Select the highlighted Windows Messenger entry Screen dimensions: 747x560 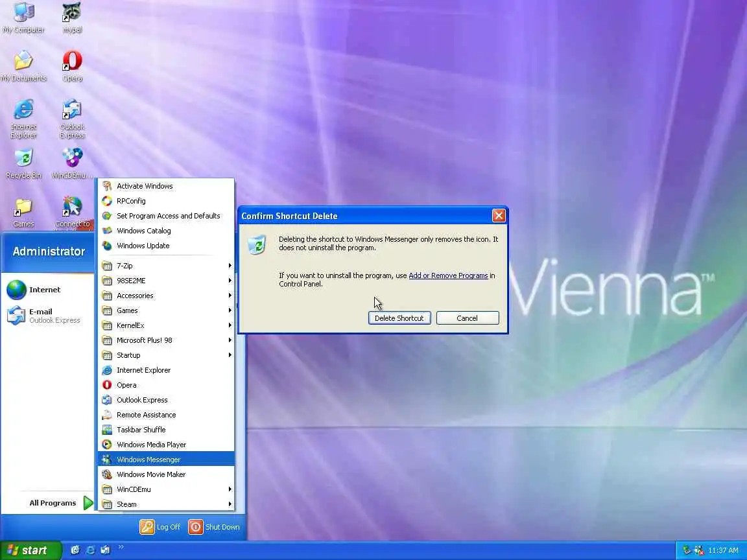click(166, 460)
